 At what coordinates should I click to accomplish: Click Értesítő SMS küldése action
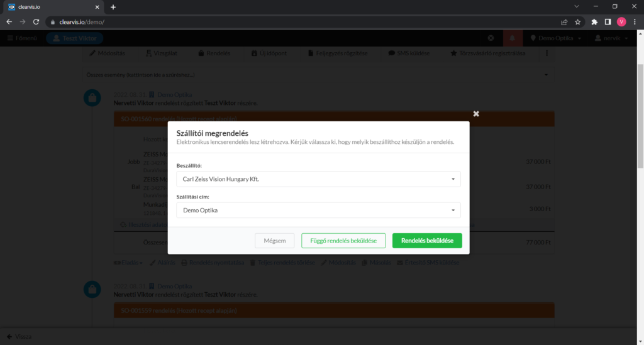pos(428,263)
